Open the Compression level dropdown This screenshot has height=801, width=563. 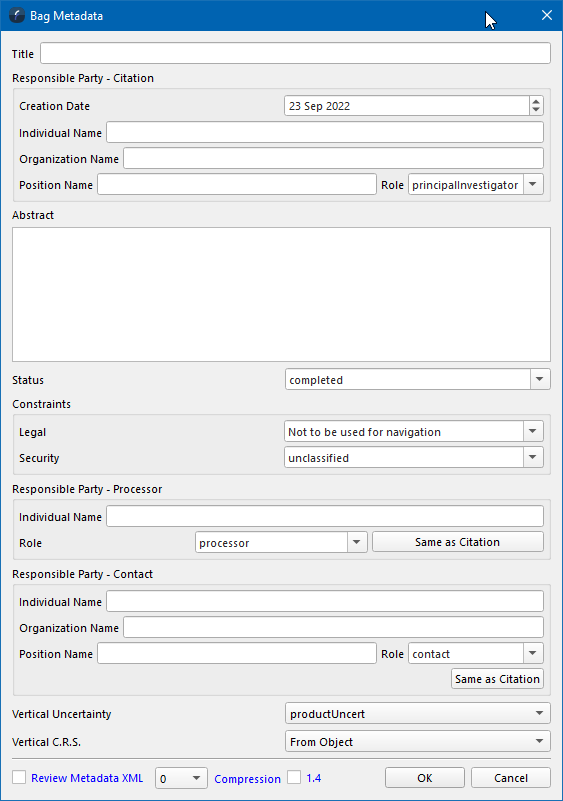point(181,778)
